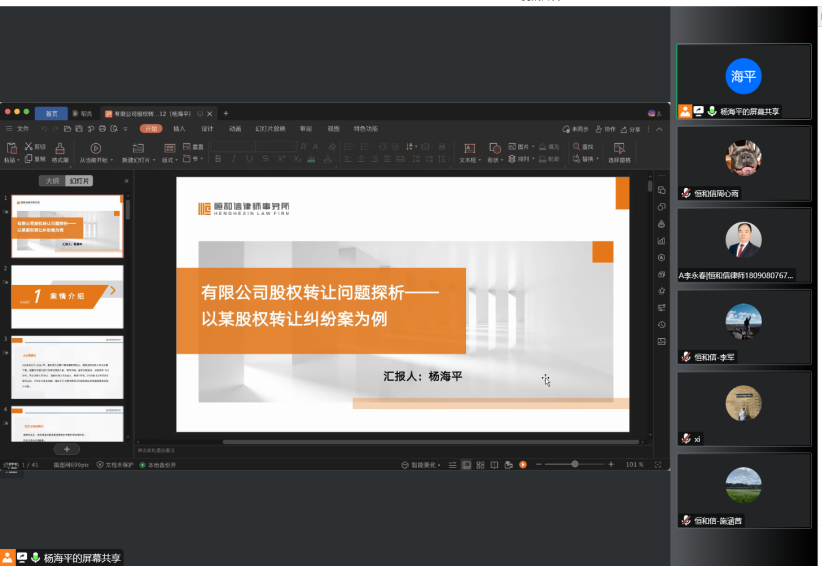The image size is (822, 566).
Task: Click the Home (首页) tab
Action: coord(51,114)
